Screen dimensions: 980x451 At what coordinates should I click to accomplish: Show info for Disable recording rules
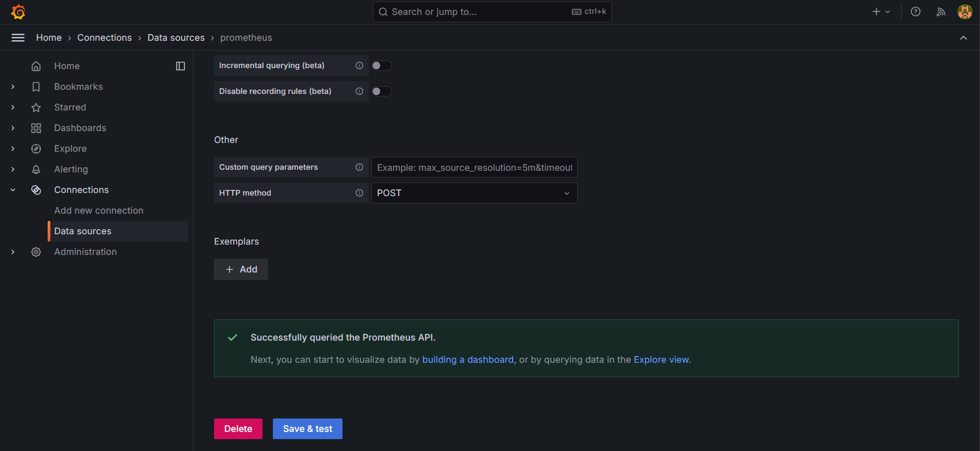click(360, 91)
